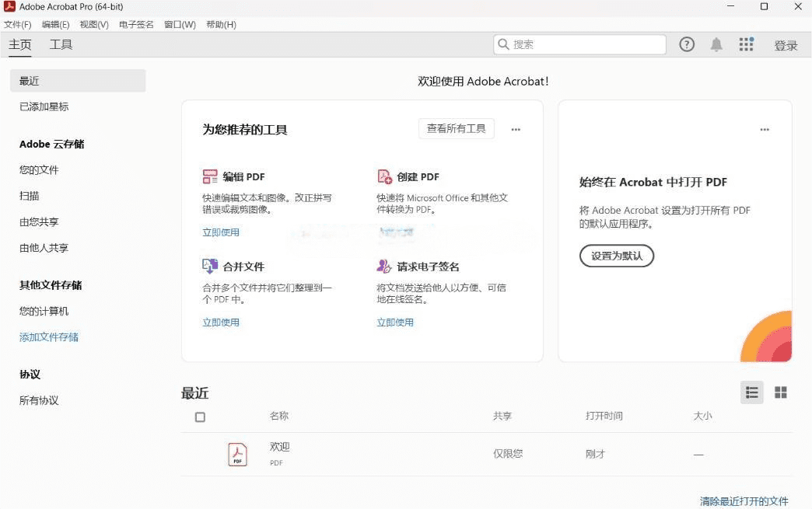Tick the select-all checkbox in recent list
This screenshot has height=509, width=812.
point(200,417)
